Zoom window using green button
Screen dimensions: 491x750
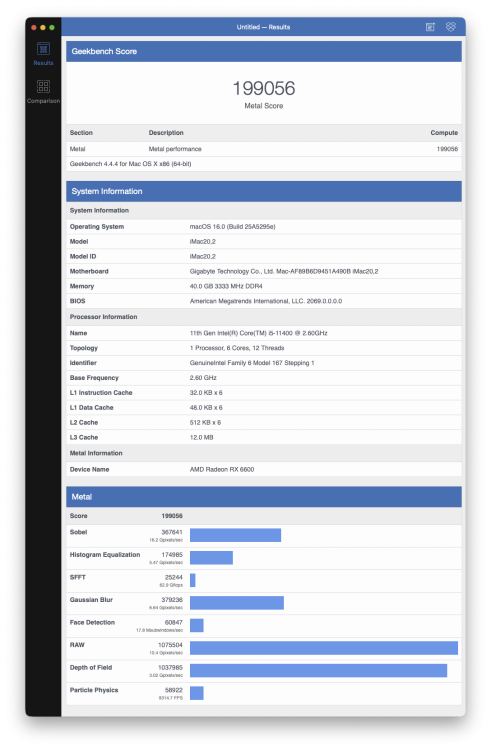tap(52, 28)
